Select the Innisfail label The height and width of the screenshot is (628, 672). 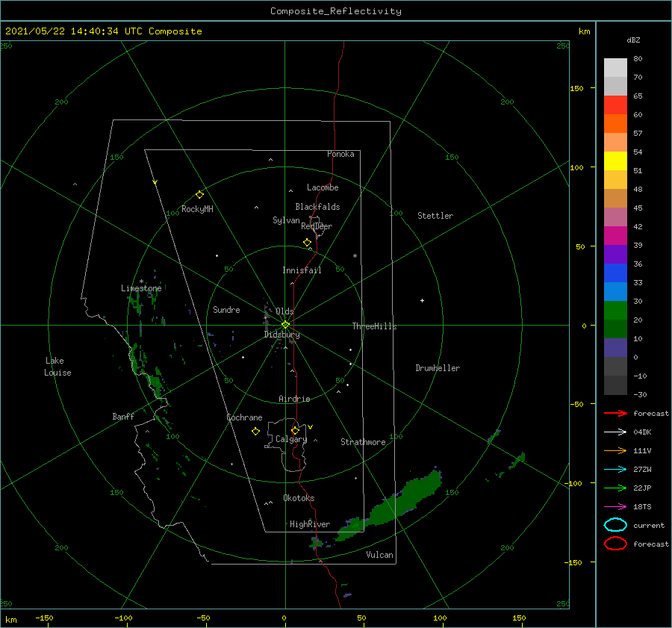(302, 270)
